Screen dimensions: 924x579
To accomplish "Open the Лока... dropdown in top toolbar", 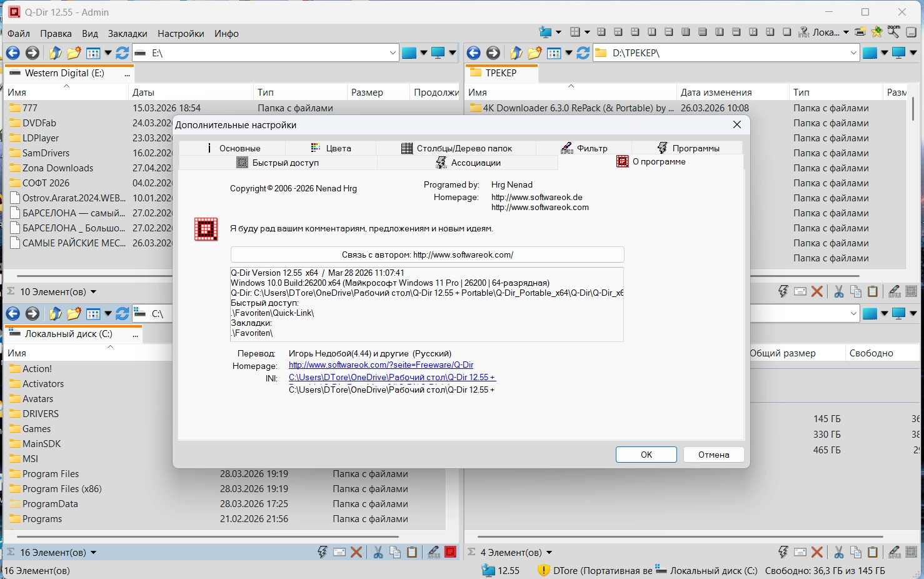I will click(846, 33).
